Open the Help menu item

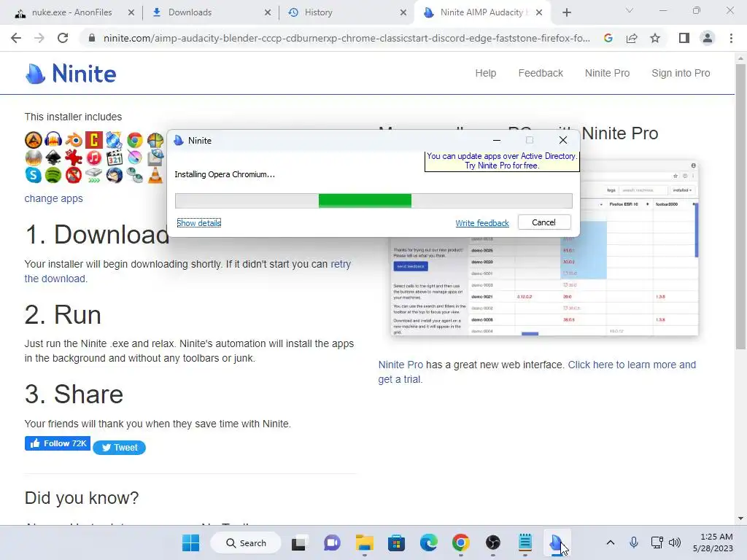pos(485,74)
